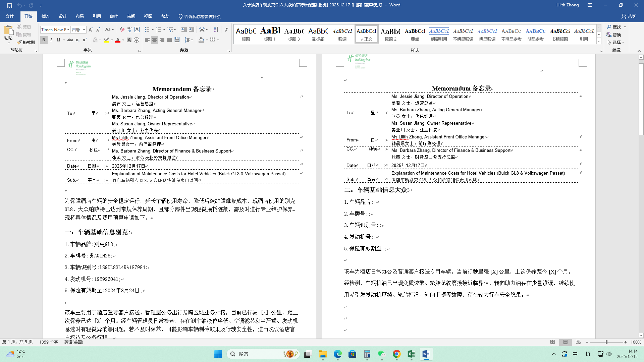644x362 pixels.
Task: Toggle show paragraph marks button
Action: [227, 29]
